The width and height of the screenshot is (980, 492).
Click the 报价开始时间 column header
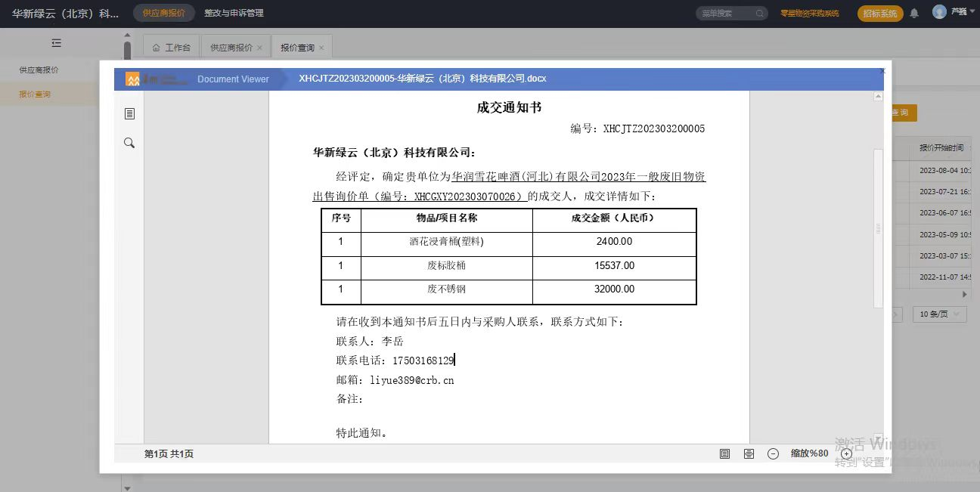pyautogui.click(x=941, y=148)
